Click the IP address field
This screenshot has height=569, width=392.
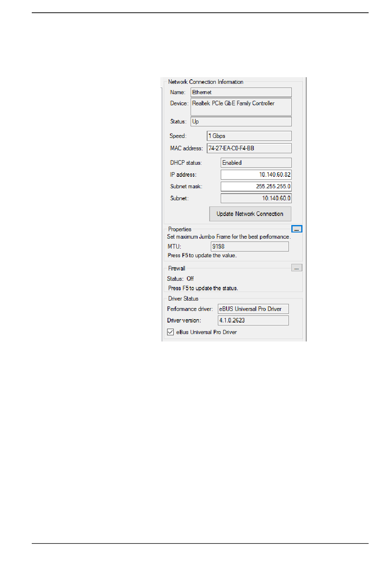pyautogui.click(x=256, y=175)
